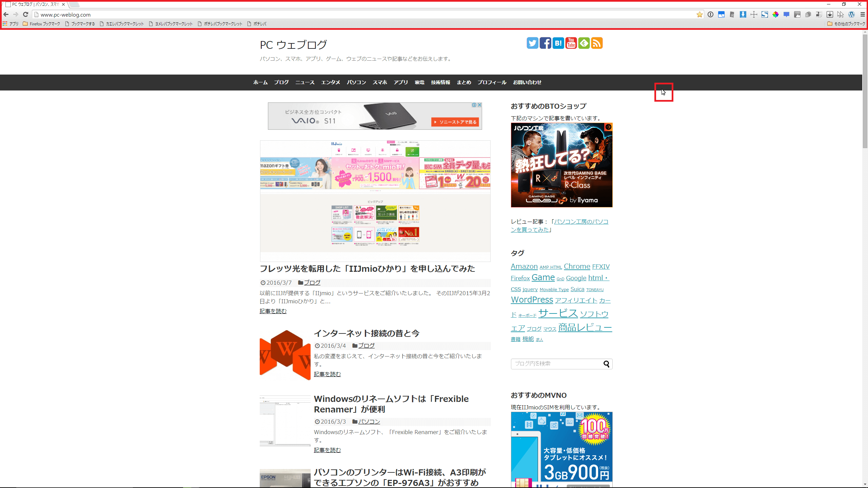Launch the color wheel picker extension

tap(775, 15)
